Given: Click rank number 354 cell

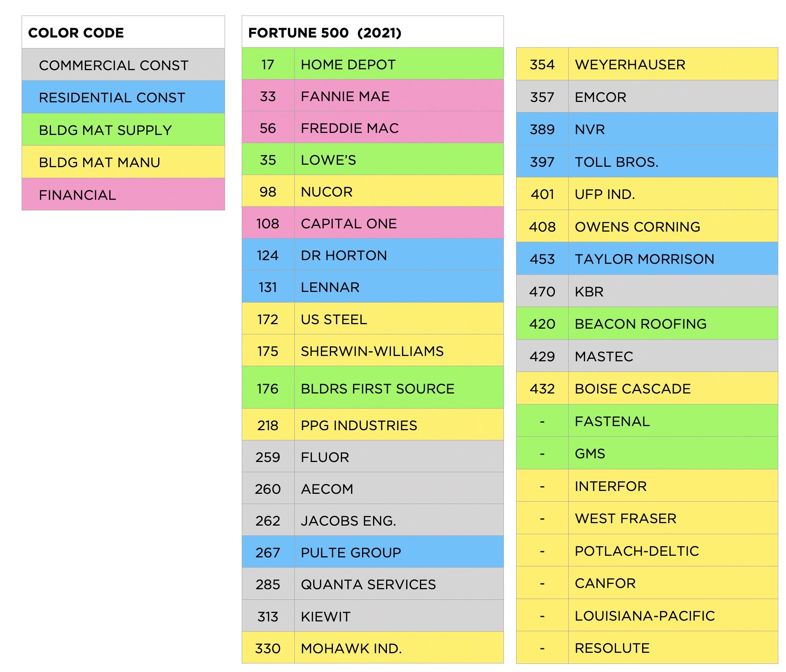Looking at the screenshot, I should click(542, 64).
